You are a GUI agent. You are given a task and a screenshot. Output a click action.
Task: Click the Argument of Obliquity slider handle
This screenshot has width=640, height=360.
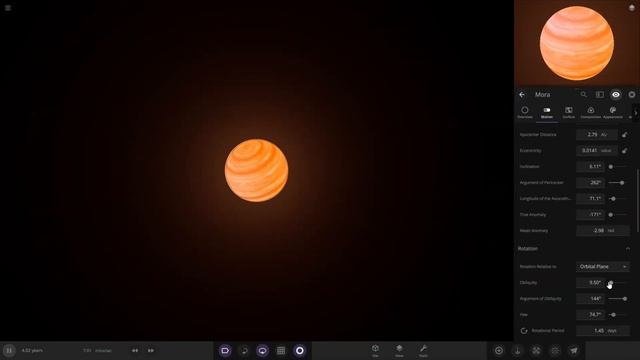pos(624,299)
